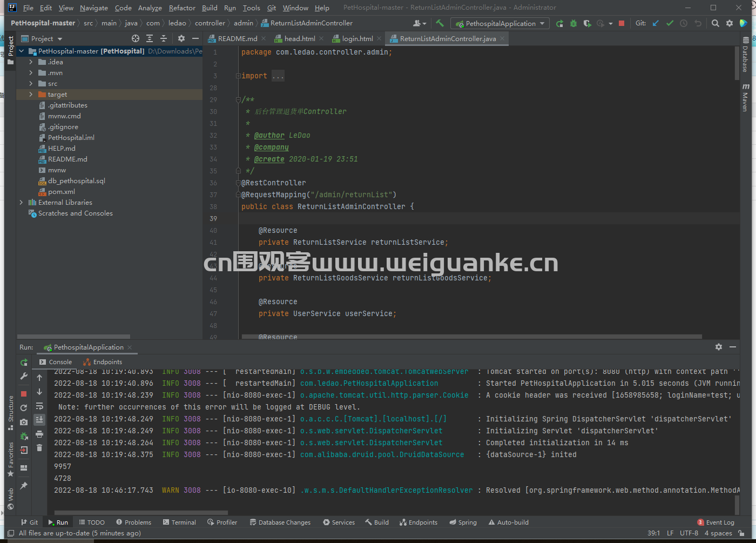Open Run panel settings gear
756x543 pixels.
pos(719,347)
